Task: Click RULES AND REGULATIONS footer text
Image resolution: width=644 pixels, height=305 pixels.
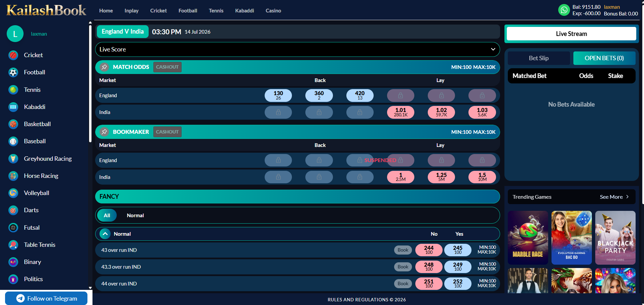Action: 367,300
